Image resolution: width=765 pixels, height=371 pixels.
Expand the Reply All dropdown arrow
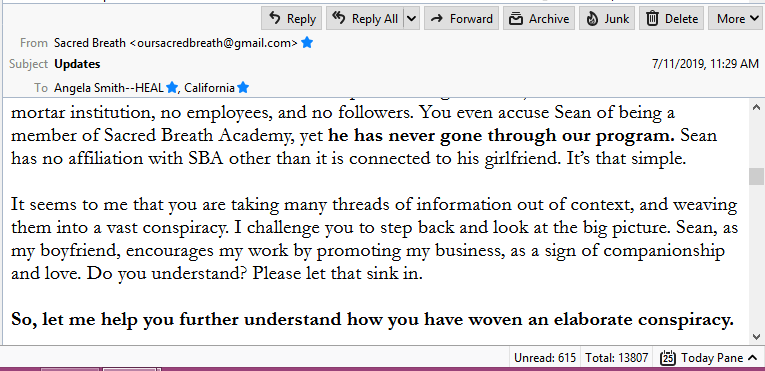point(411,19)
